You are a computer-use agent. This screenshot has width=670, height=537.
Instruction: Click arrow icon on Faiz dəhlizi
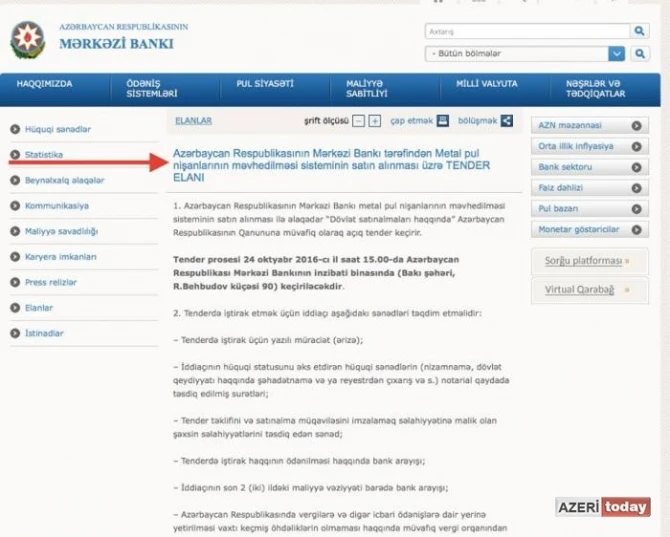636,188
